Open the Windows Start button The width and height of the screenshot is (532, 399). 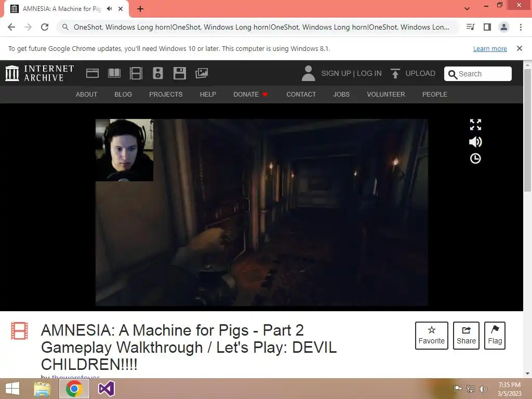12,389
